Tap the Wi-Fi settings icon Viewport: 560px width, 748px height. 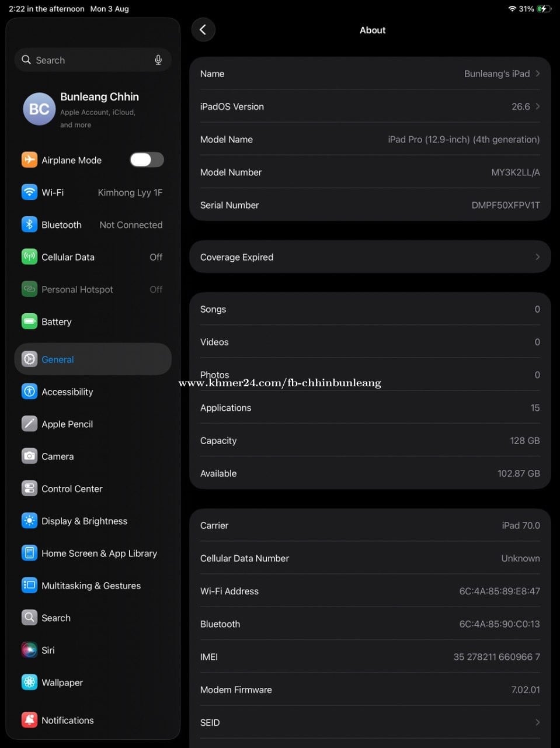point(29,192)
